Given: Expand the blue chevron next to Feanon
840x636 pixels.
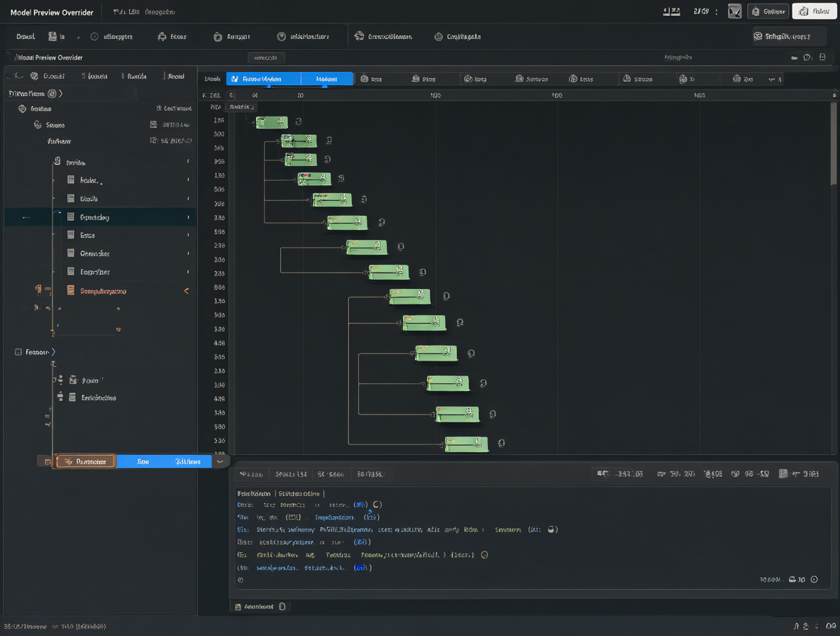Looking at the screenshot, I should [x=53, y=352].
